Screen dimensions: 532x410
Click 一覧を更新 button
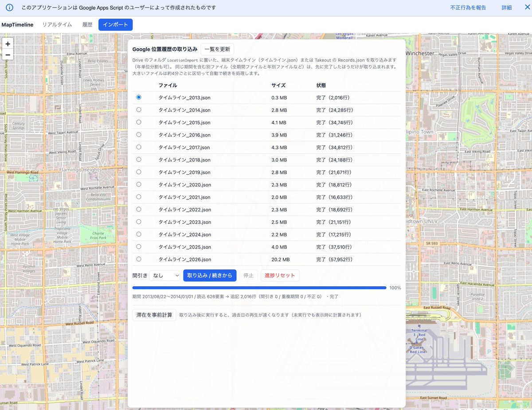217,49
